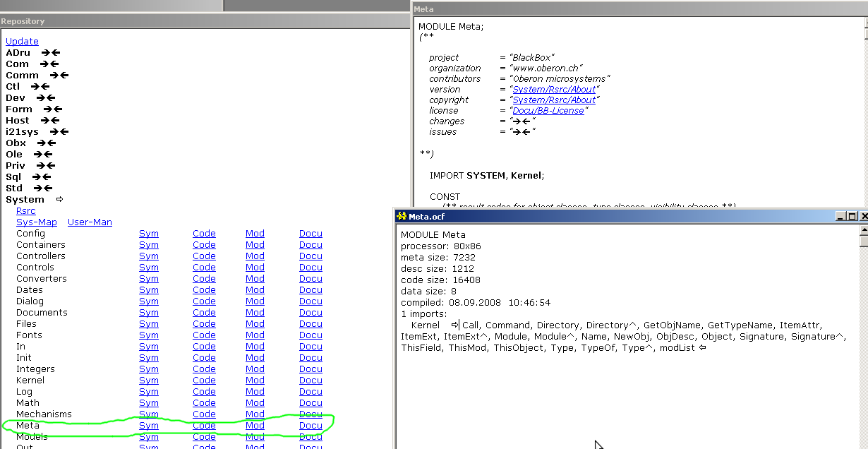
Task: Click the Meta.ocf window title icon
Action: tap(402, 217)
